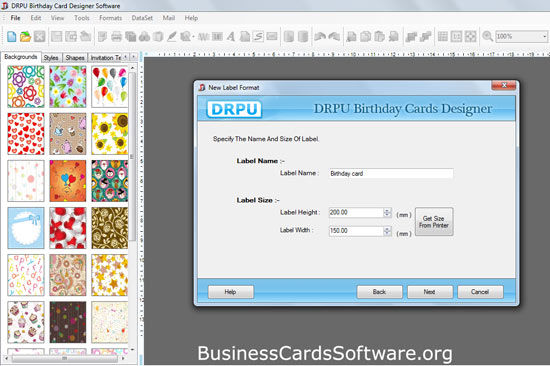Open a file using the folder icon

point(25,36)
